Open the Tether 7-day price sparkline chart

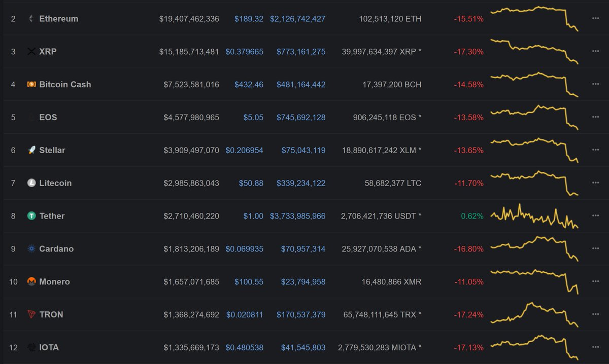tap(534, 216)
